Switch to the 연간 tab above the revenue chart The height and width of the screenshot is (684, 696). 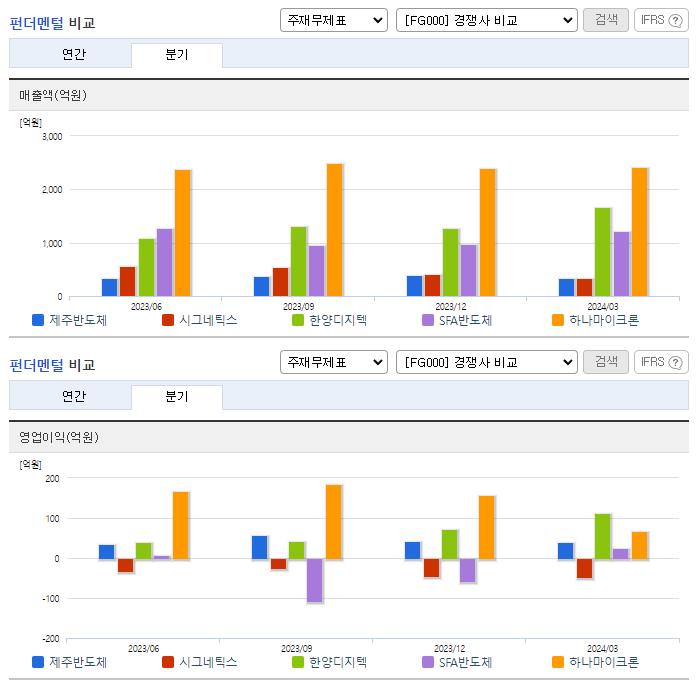tap(70, 54)
